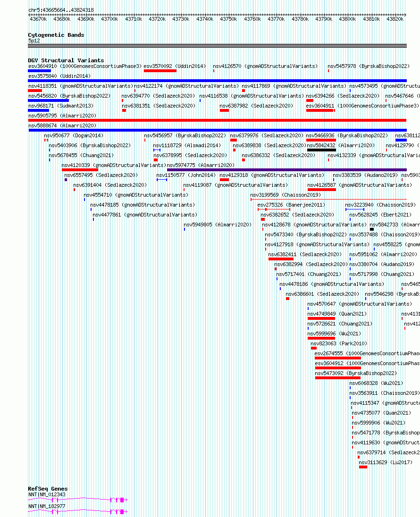Open nsv5905795 (Almarri2020) label
The width and height of the screenshot is (420, 517).
pos(62,116)
